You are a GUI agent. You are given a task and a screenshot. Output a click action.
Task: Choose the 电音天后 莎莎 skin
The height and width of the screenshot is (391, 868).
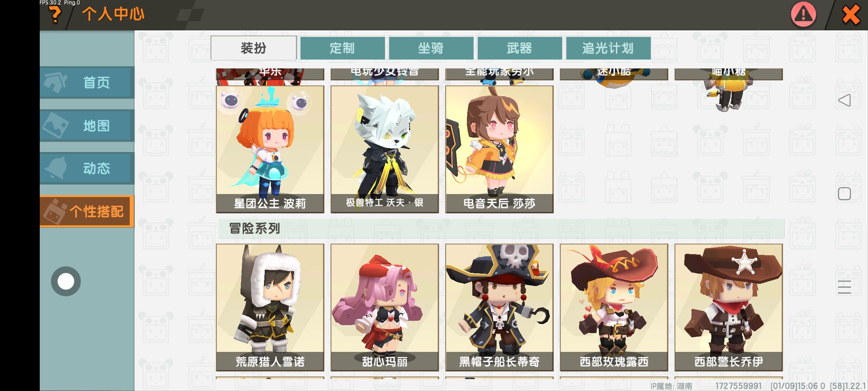tap(499, 149)
